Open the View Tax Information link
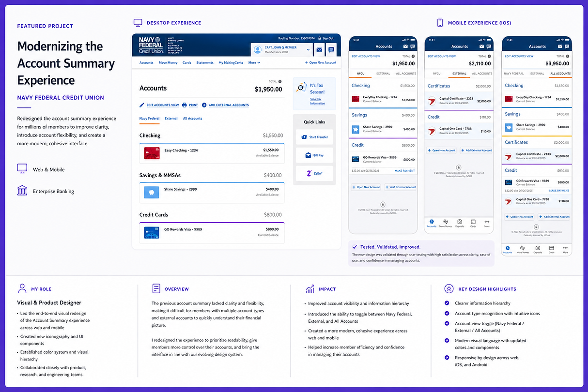Image resolution: width=588 pixels, height=392 pixels. [318, 101]
